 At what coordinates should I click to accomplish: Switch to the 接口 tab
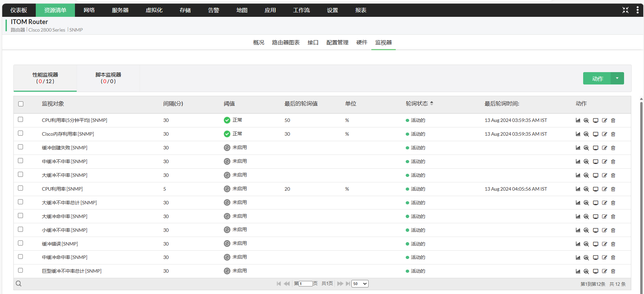(x=313, y=43)
